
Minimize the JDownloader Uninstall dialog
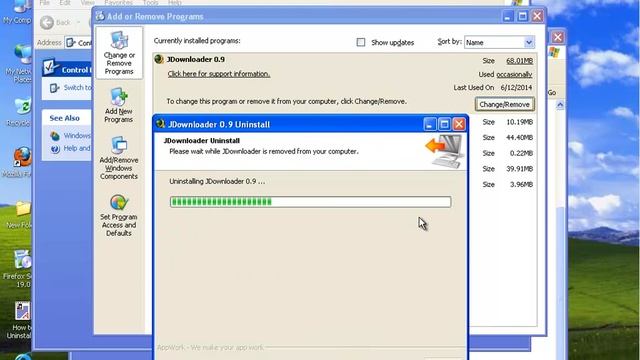point(429,124)
